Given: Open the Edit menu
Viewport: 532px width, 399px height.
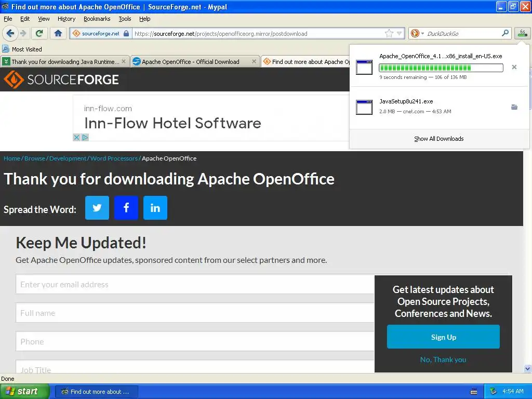Looking at the screenshot, I should click(25, 19).
